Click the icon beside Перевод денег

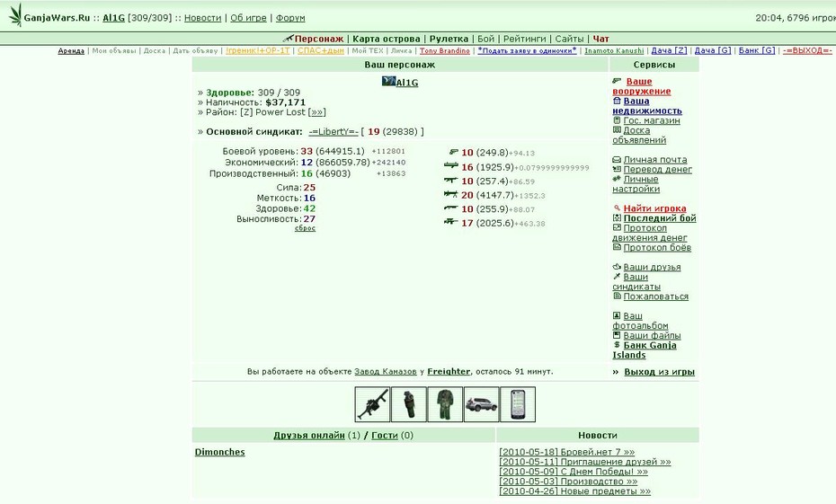click(617, 170)
